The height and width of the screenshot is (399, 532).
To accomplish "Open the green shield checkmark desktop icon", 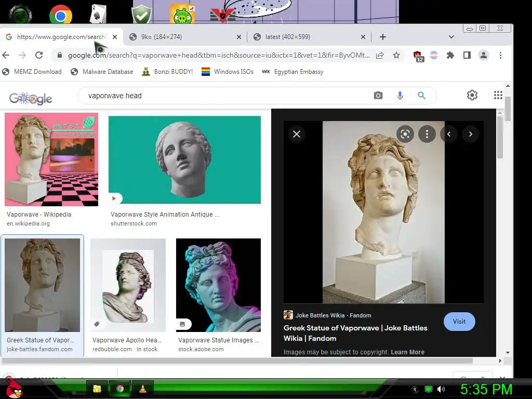I will [x=142, y=14].
